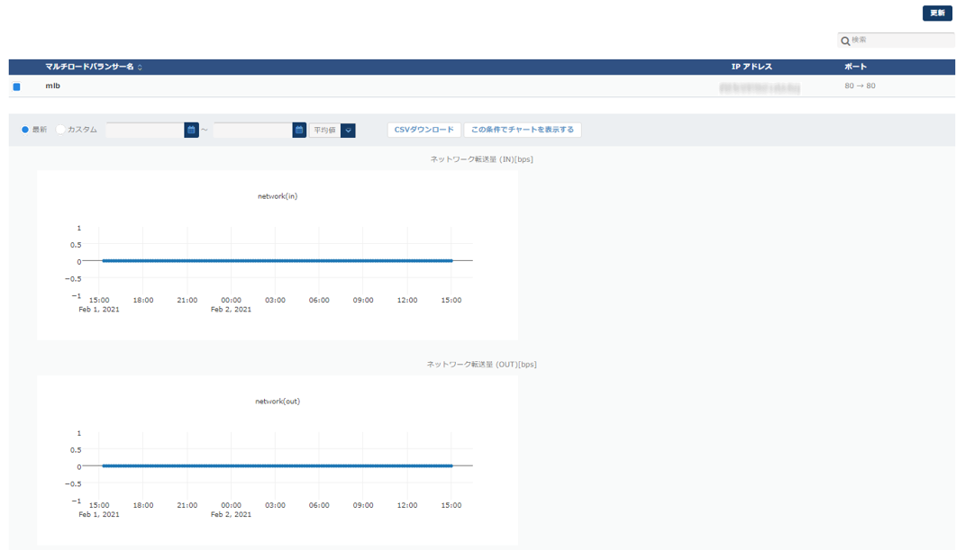
Task: Click the IP アドレス column header
Action: click(751, 68)
